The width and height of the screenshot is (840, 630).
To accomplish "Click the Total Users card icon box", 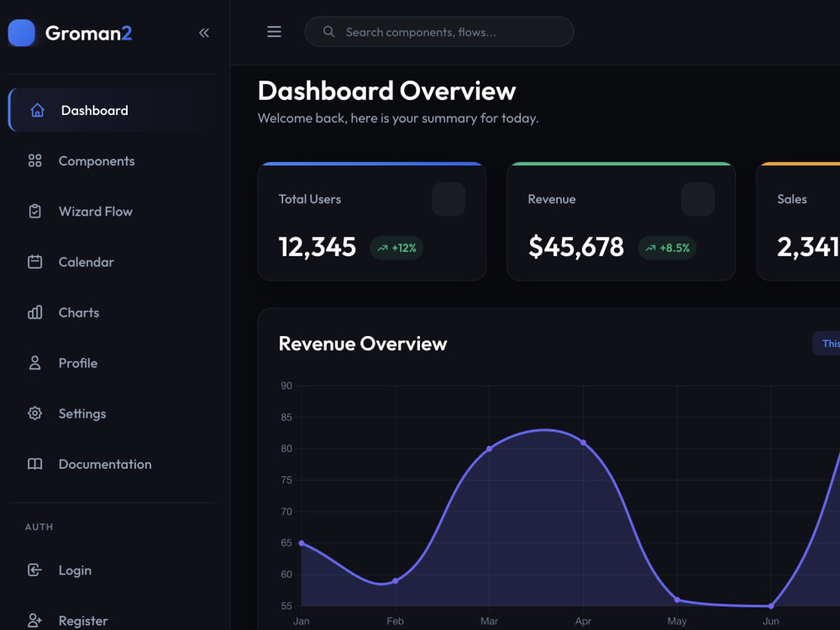I will [x=449, y=199].
